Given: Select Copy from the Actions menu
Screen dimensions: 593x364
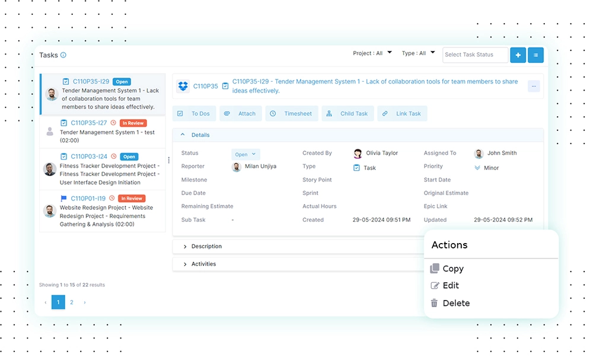Looking at the screenshot, I should pos(452,268).
